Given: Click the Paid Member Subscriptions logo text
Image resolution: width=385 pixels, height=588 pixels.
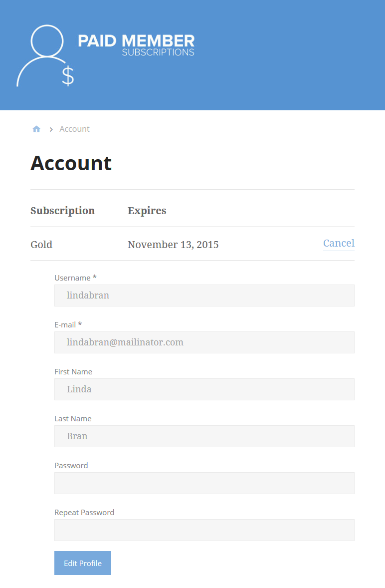Looking at the screenshot, I should point(136,45).
